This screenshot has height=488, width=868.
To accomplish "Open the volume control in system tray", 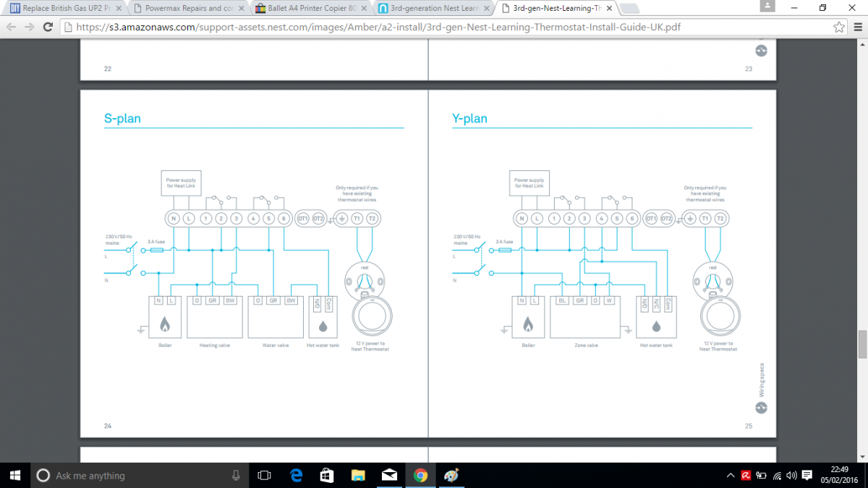I will (791, 475).
